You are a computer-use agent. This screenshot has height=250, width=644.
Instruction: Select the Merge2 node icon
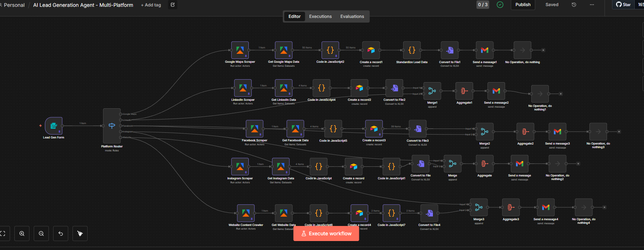point(485,132)
